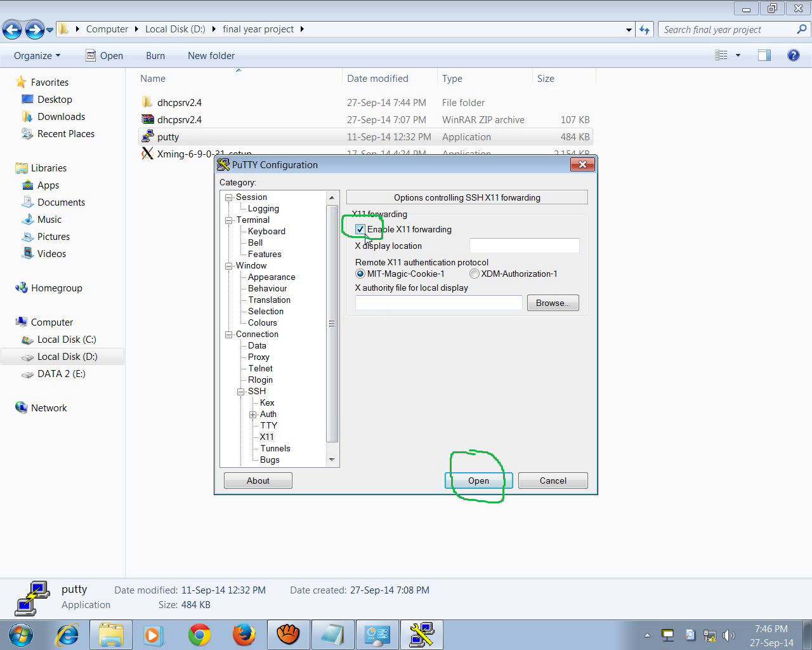The image size is (812, 650).
Task: Click the Windows Start button
Action: pyautogui.click(x=22, y=635)
